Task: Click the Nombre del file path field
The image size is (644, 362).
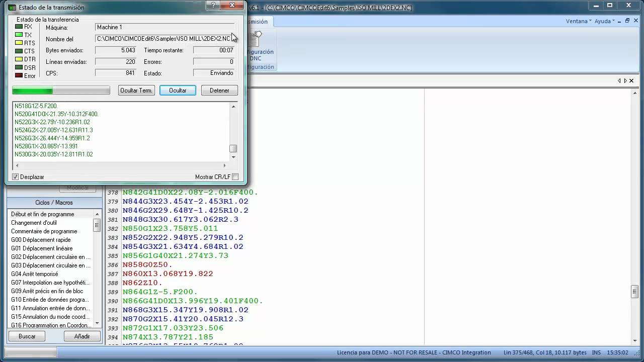Action: coord(165,39)
